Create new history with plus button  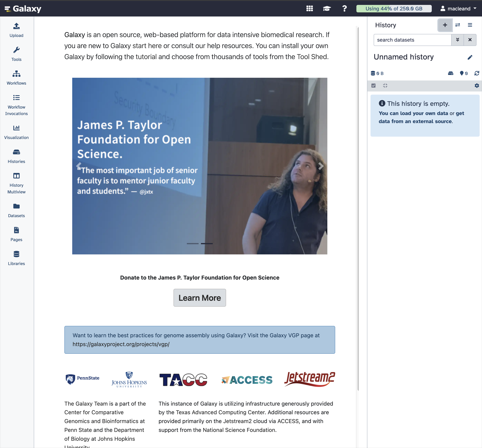click(445, 25)
